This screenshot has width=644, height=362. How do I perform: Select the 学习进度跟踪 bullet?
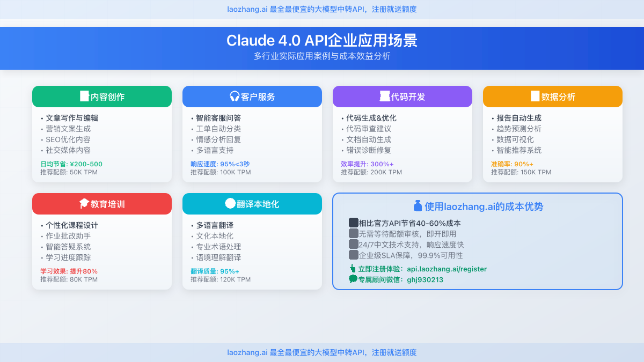(65, 257)
